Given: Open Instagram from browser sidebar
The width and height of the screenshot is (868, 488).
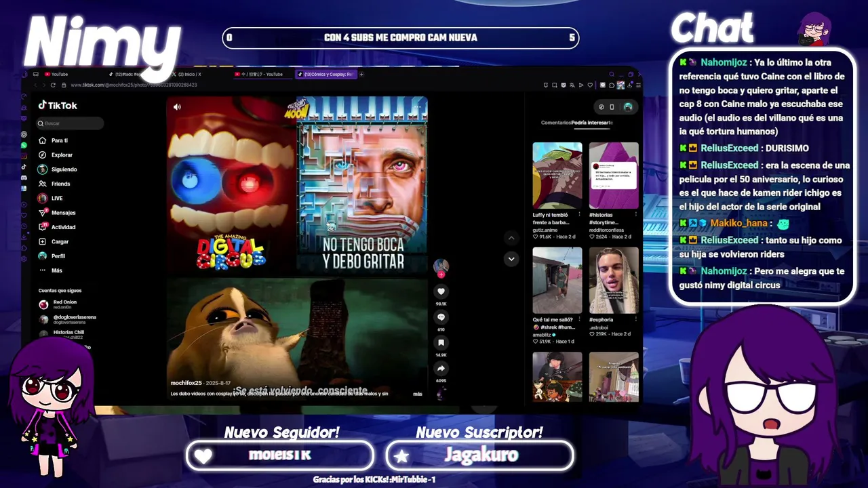Looking at the screenshot, I should tap(24, 156).
